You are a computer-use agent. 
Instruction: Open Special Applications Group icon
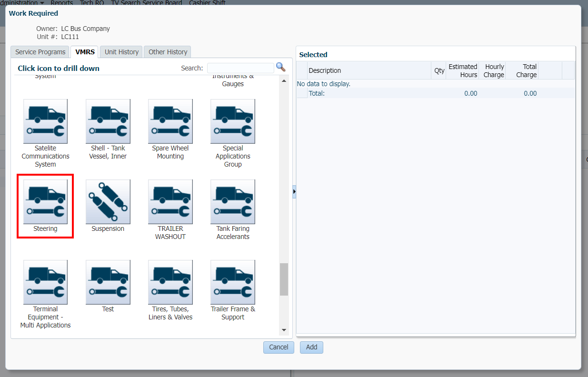point(233,121)
